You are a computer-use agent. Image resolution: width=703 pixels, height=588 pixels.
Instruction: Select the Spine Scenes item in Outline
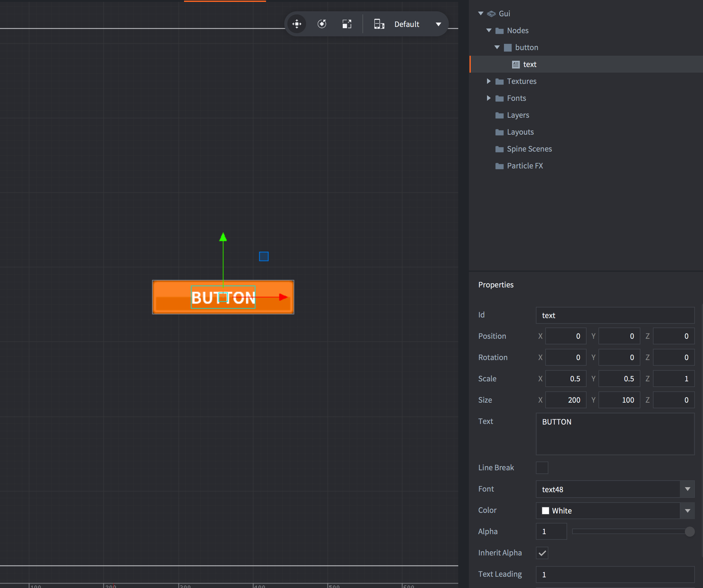pos(529,149)
